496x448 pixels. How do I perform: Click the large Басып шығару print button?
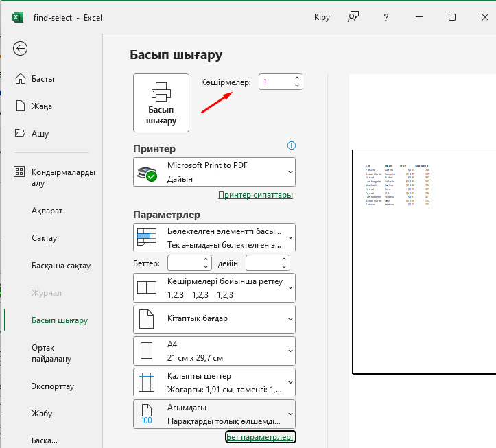click(x=161, y=103)
